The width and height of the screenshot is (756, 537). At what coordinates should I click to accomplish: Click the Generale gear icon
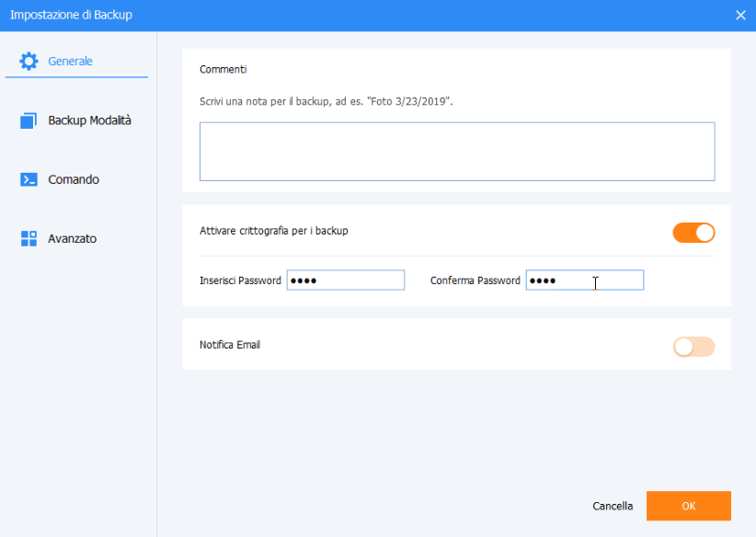coord(29,62)
